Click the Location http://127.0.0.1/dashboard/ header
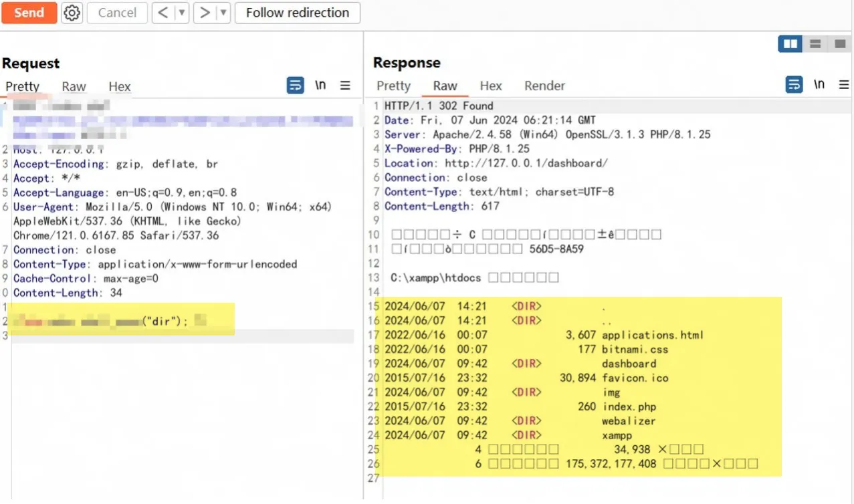854x504 pixels. [496, 163]
